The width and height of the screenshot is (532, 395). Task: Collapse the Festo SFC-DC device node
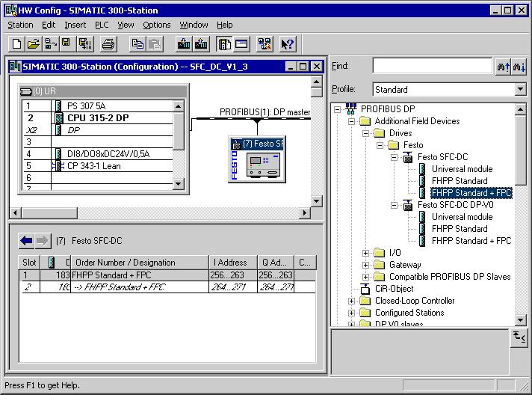tap(394, 157)
